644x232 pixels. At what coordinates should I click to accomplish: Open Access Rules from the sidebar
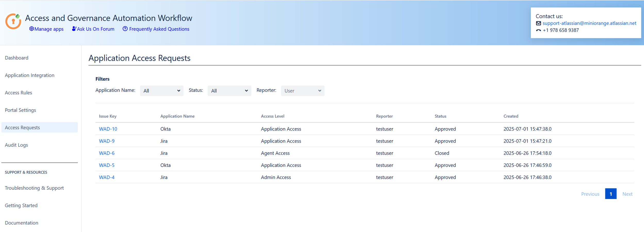tap(19, 93)
